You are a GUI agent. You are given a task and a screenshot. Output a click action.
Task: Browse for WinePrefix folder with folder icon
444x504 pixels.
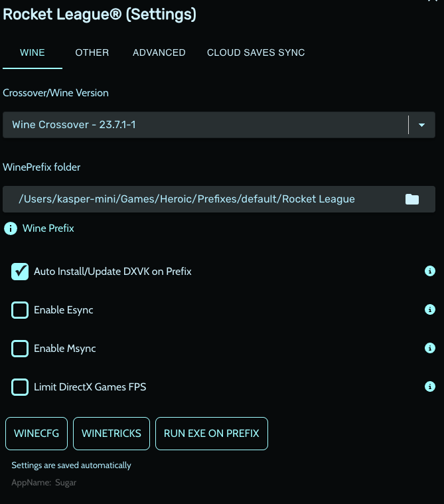coord(412,199)
